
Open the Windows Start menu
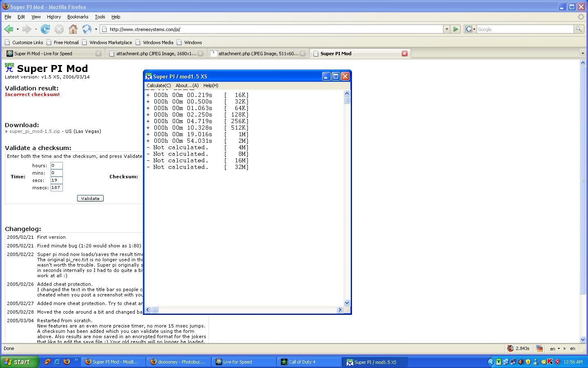(20, 362)
